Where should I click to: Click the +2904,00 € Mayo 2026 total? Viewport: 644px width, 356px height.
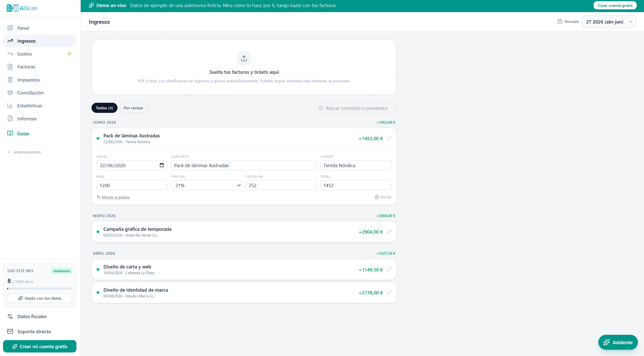pos(386,216)
